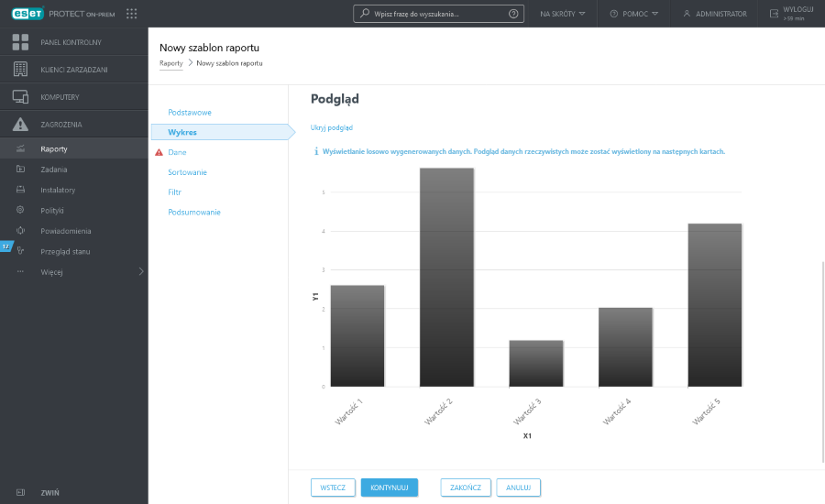Select Zadania in sidebar
This screenshot has width=825, height=504.
coord(74,170)
